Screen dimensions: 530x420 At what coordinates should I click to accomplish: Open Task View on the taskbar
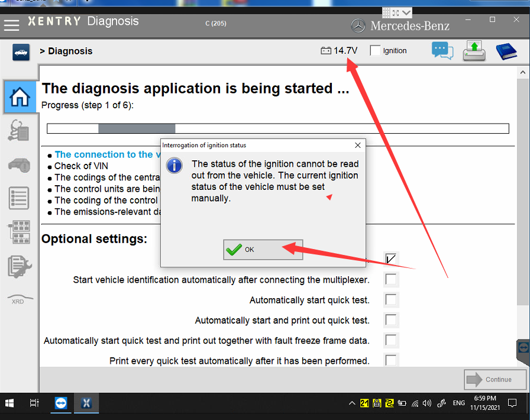[34, 403]
